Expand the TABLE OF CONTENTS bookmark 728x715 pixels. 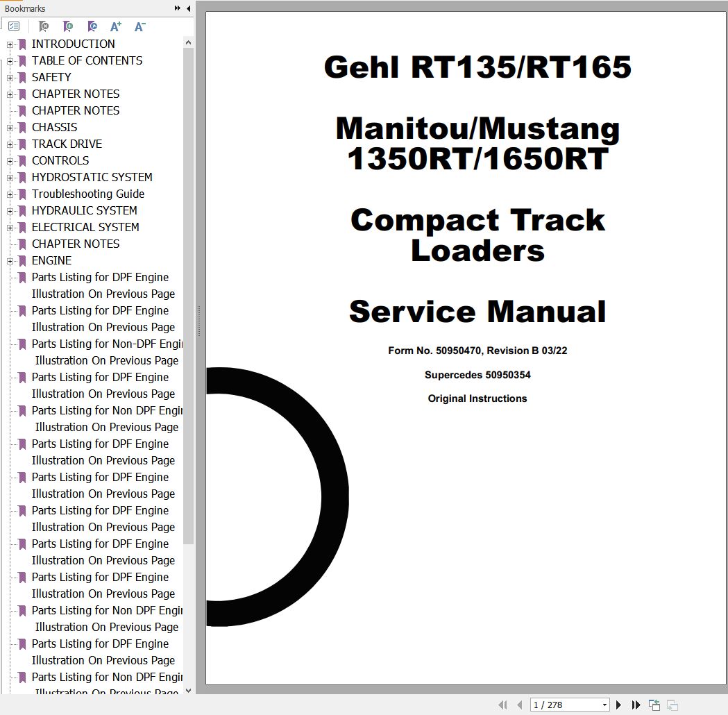pos(10,61)
